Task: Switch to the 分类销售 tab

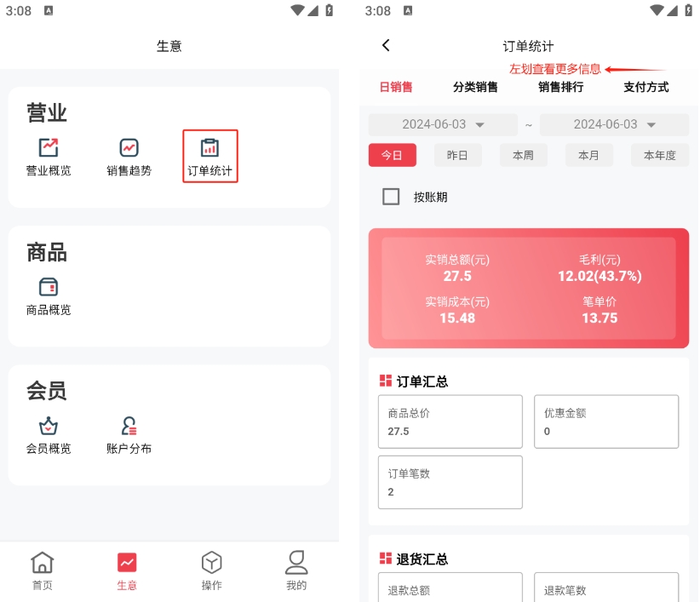Action: click(x=475, y=87)
